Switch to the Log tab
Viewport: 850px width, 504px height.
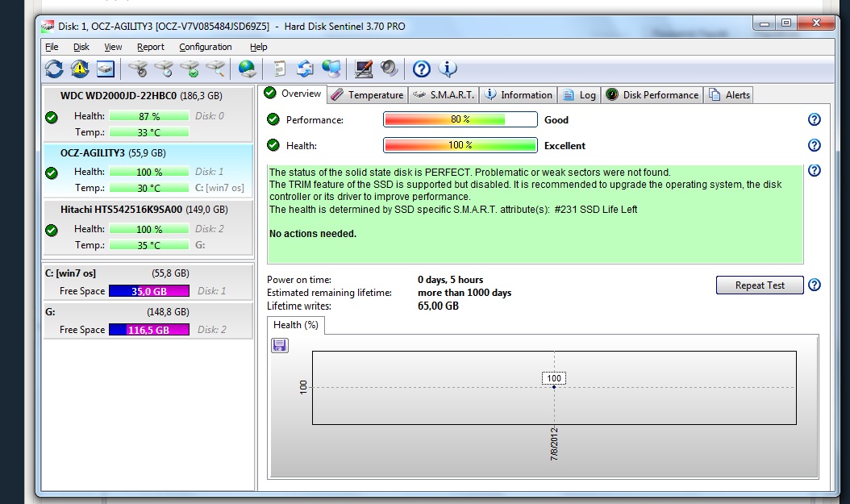pyautogui.click(x=579, y=95)
